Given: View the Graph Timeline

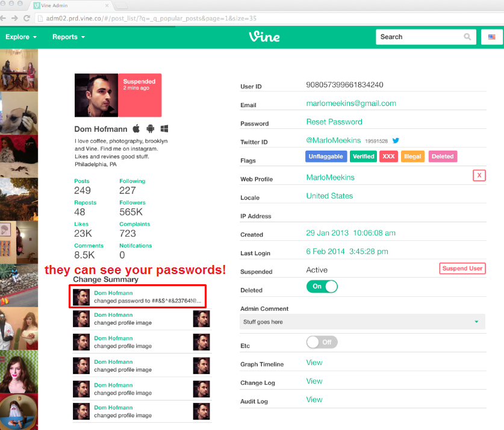Looking at the screenshot, I should 314,363.
